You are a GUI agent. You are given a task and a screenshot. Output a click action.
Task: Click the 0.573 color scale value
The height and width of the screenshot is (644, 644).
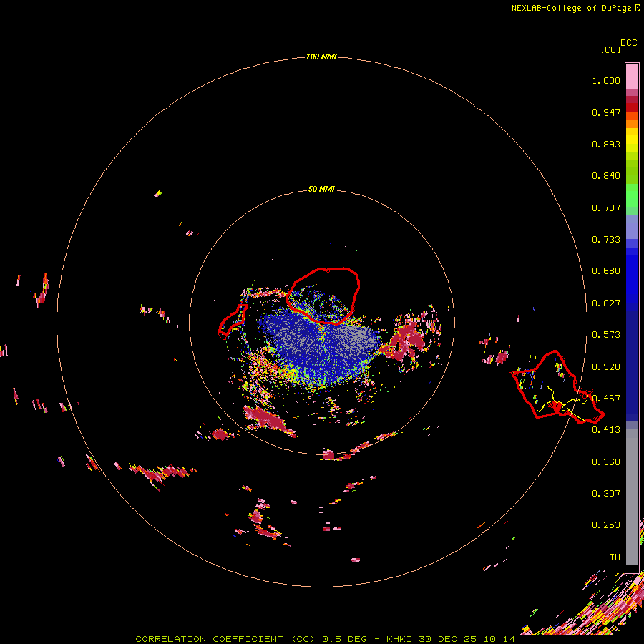(606, 335)
